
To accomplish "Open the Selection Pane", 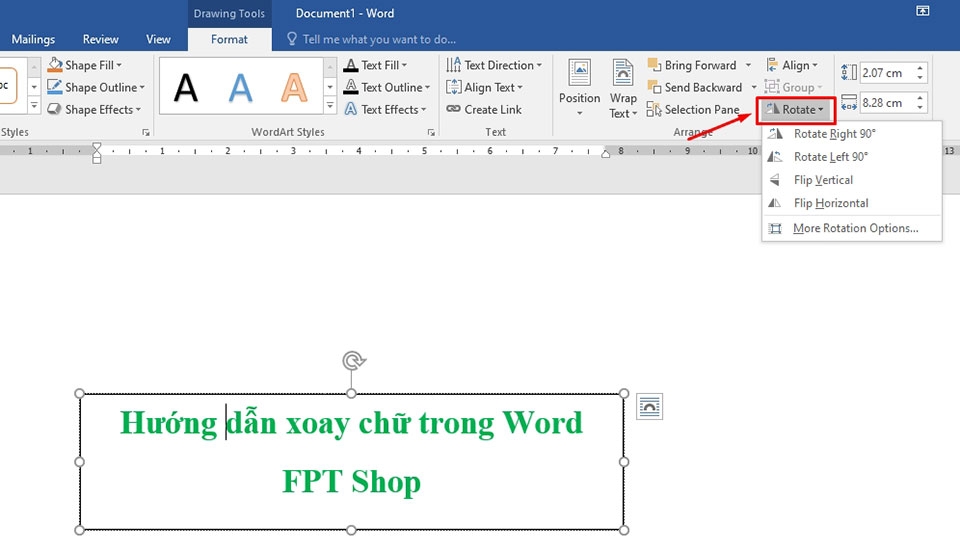I will point(693,110).
